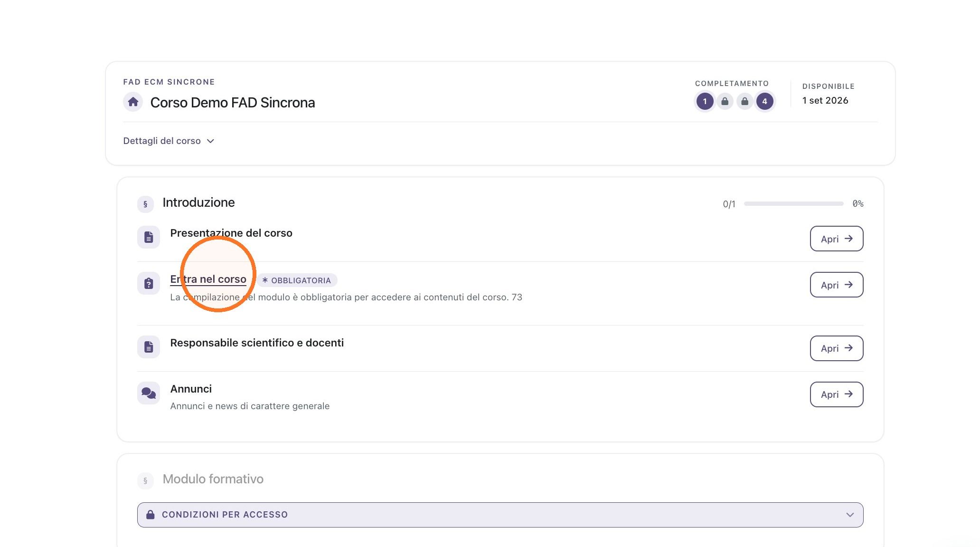The image size is (980, 547).
Task: Click the Modulo formativo heading
Action: 213,479
